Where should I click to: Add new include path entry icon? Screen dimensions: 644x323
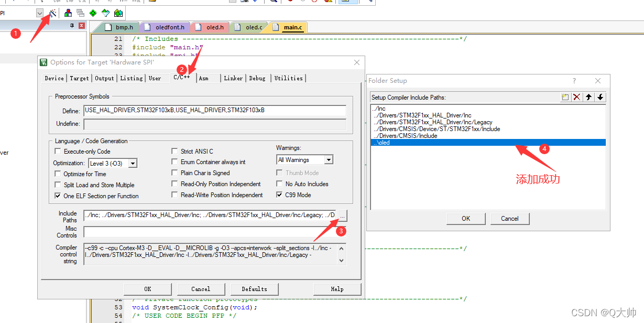click(565, 97)
